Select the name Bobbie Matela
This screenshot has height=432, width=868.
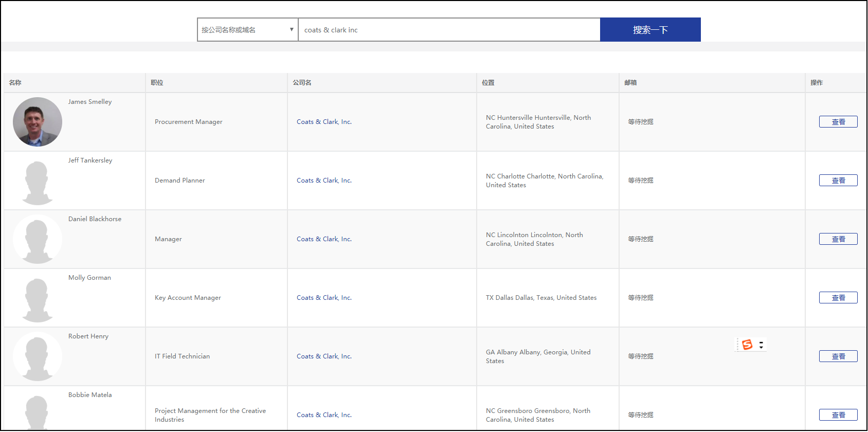click(90, 395)
